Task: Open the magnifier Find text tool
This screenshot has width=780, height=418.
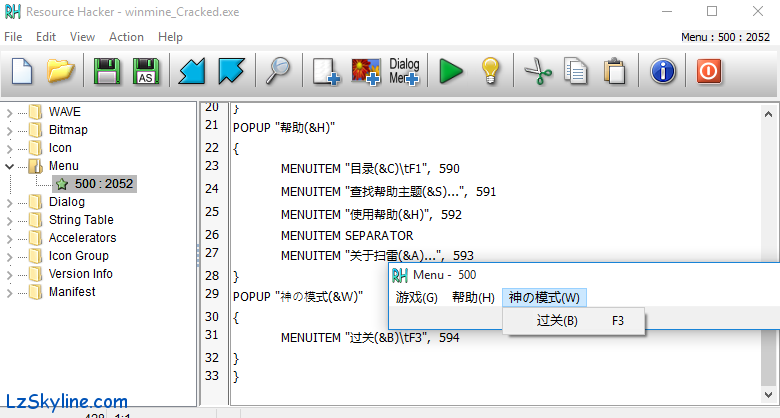Action: [x=277, y=71]
